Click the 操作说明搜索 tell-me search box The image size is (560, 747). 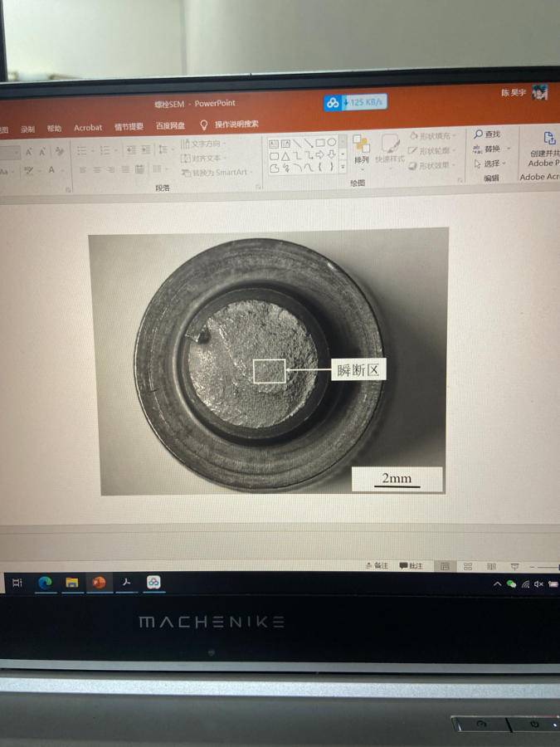click(236, 124)
